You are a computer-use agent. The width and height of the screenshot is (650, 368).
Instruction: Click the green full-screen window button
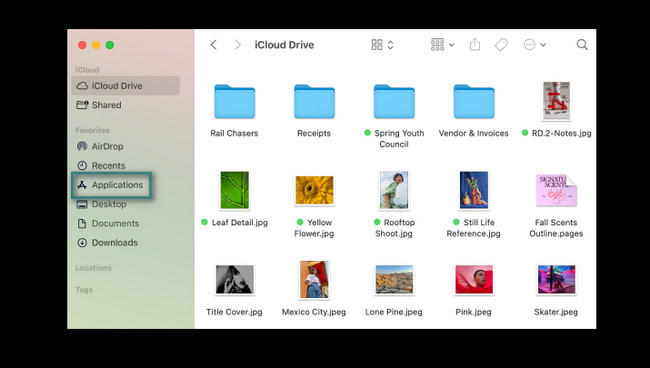[109, 45]
